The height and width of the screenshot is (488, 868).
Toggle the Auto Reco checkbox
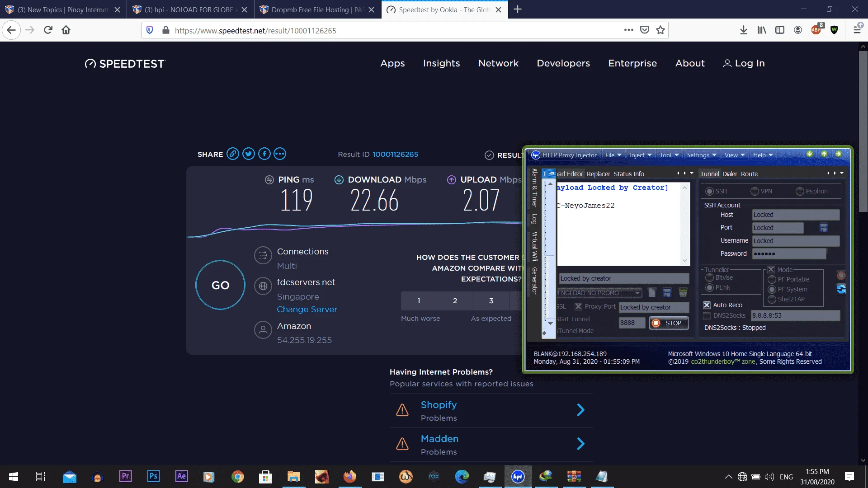(707, 305)
